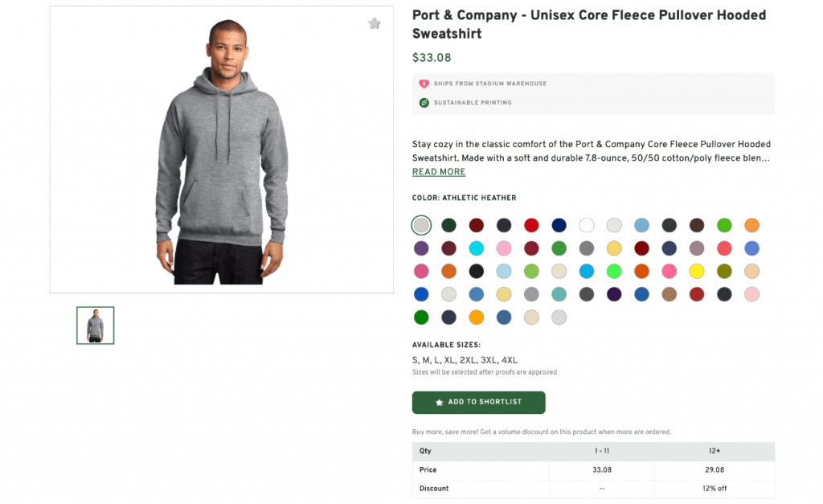Screen dimensions: 823x504
Task: Select the yellow color swatch
Action: coord(696,271)
